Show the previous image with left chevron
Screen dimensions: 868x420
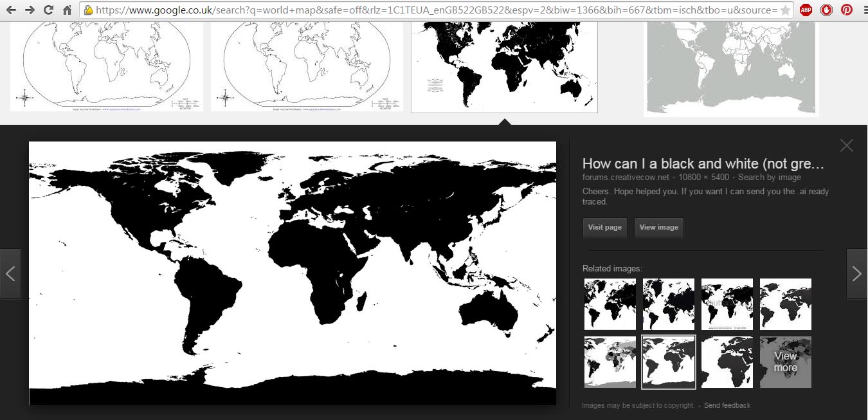[10, 273]
